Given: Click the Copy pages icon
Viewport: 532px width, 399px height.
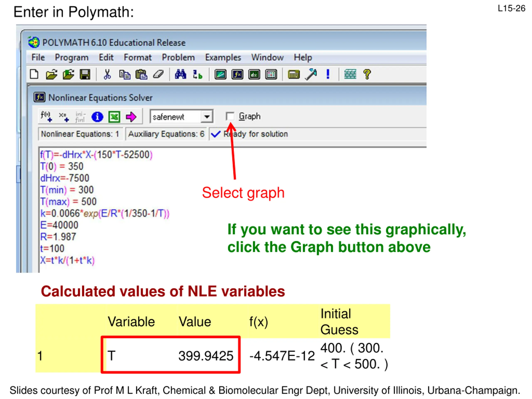Looking at the screenshot, I should (x=124, y=74).
